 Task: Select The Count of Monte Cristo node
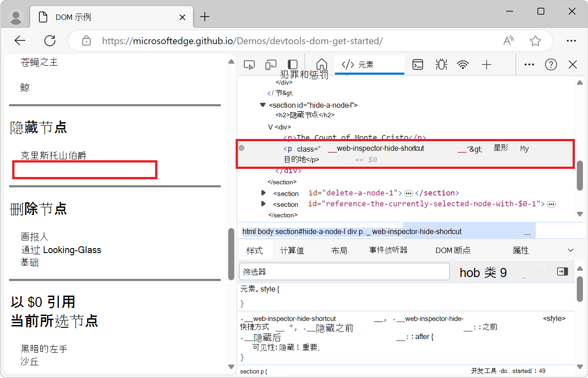click(355, 137)
